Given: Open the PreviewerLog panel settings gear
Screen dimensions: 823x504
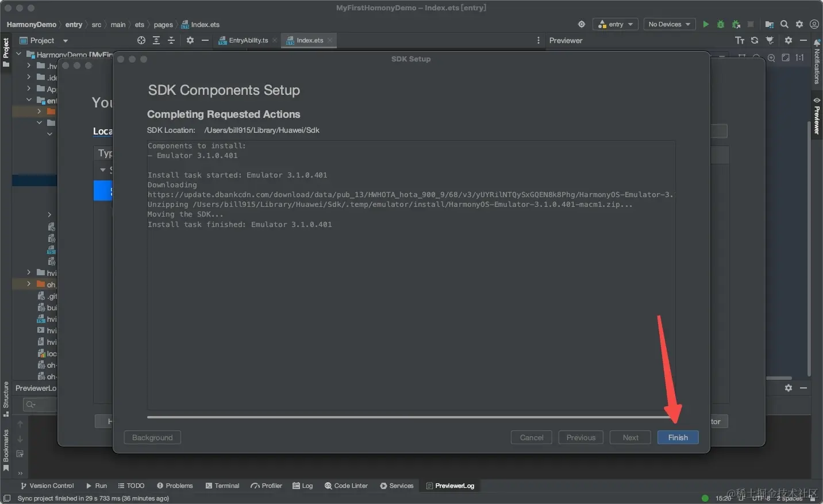Looking at the screenshot, I should pos(789,388).
